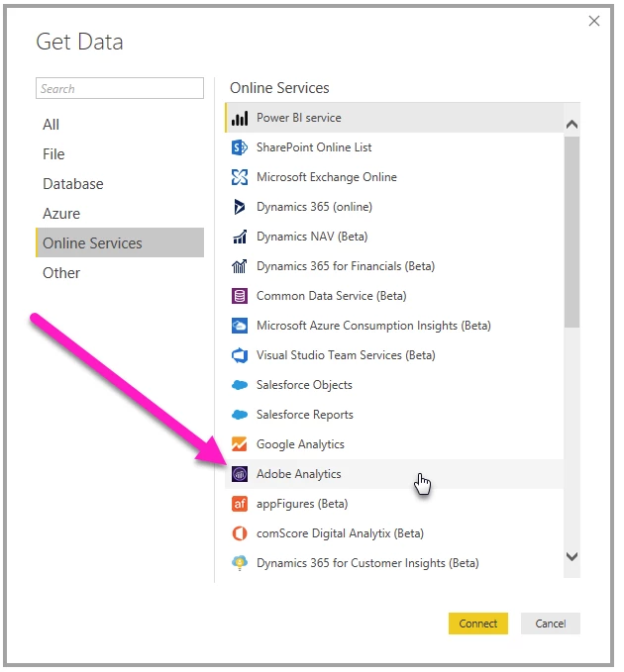
Task: Select 'SharePoint Online List' text
Action: [314, 147]
